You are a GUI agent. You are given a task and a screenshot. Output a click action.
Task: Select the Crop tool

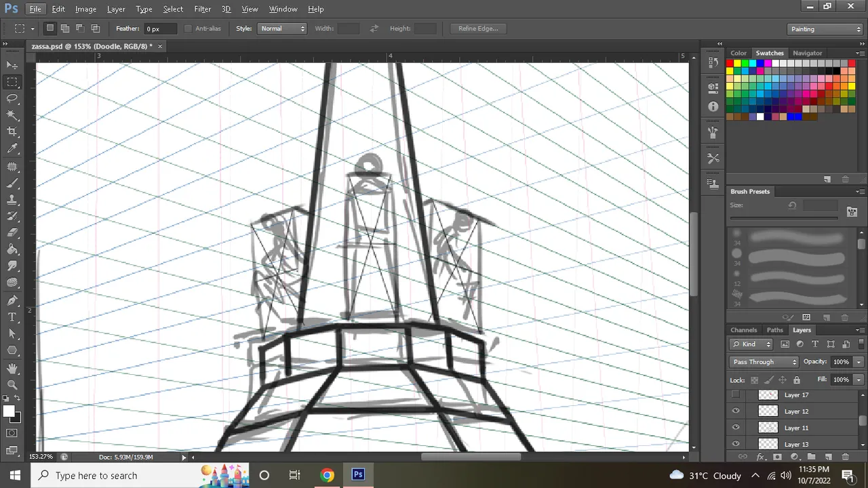pyautogui.click(x=12, y=132)
